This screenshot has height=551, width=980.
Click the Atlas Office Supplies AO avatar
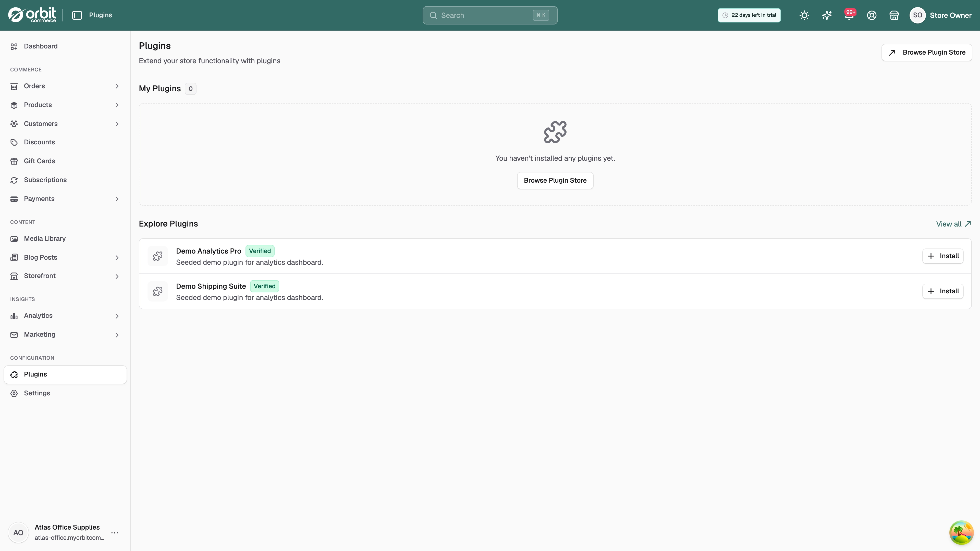pyautogui.click(x=18, y=532)
